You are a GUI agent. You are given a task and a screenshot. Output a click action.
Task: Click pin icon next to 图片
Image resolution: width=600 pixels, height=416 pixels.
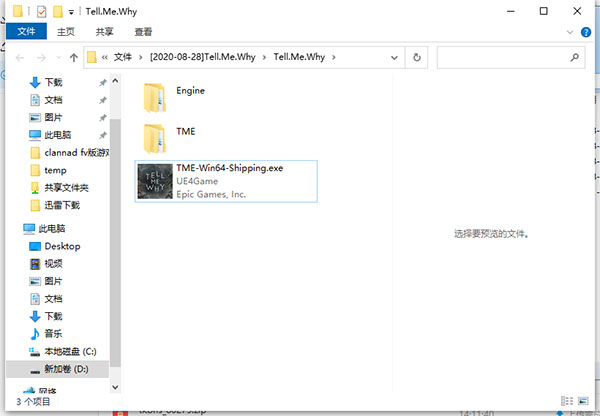point(103,118)
